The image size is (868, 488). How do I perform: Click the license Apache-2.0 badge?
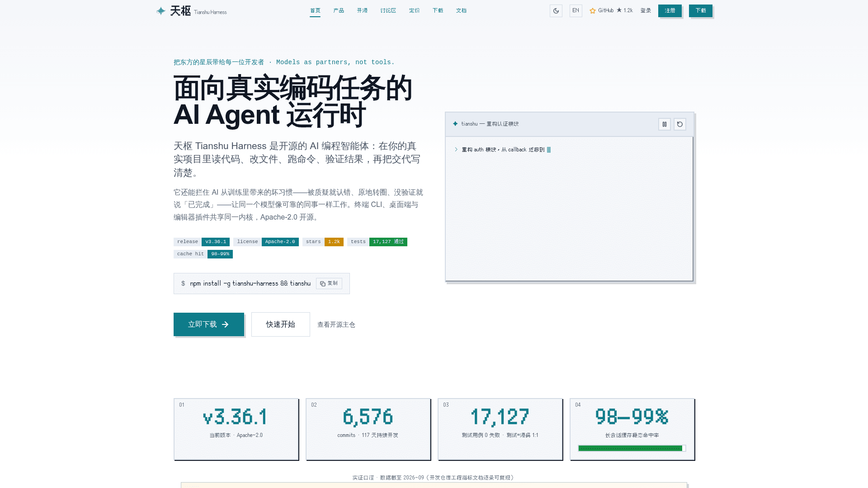tap(266, 242)
